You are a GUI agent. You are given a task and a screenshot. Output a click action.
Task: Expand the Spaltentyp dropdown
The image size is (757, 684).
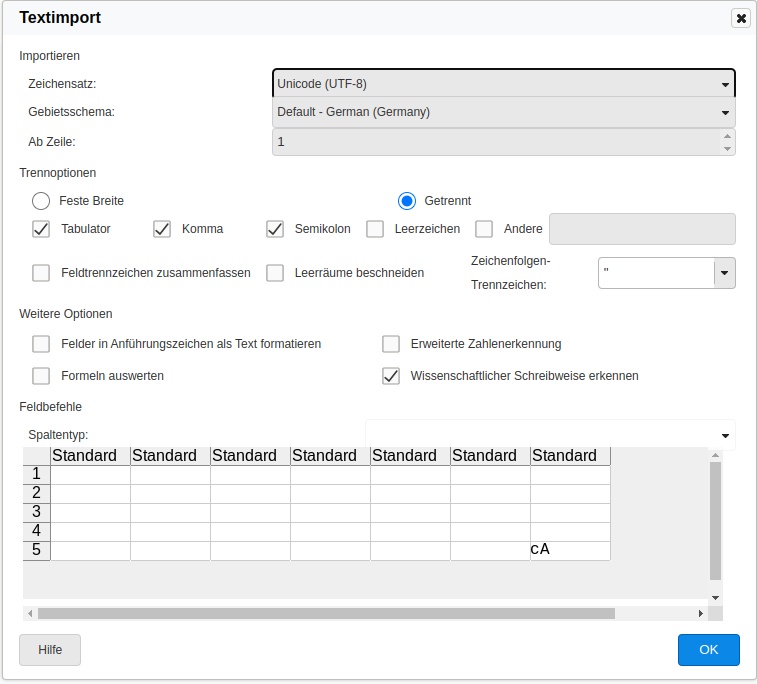pyautogui.click(x=724, y=435)
